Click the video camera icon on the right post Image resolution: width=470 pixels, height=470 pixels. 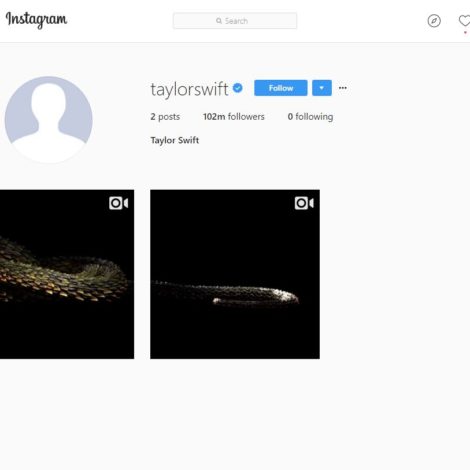(304, 203)
